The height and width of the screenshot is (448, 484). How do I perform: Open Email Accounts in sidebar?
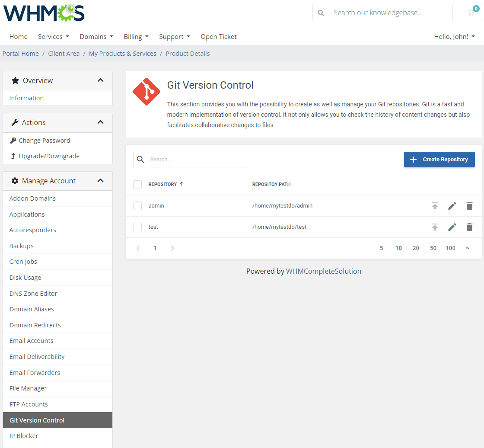58,341
